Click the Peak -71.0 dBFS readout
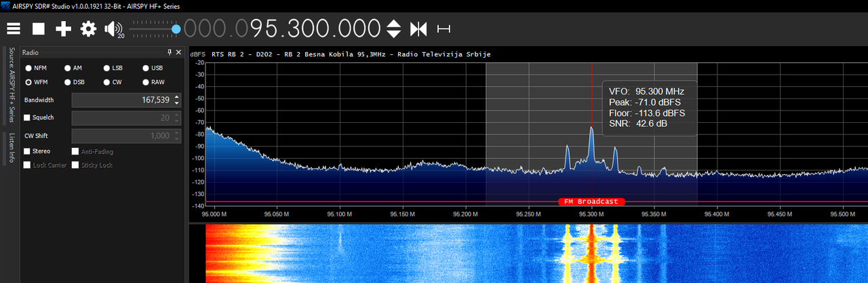 tap(644, 102)
